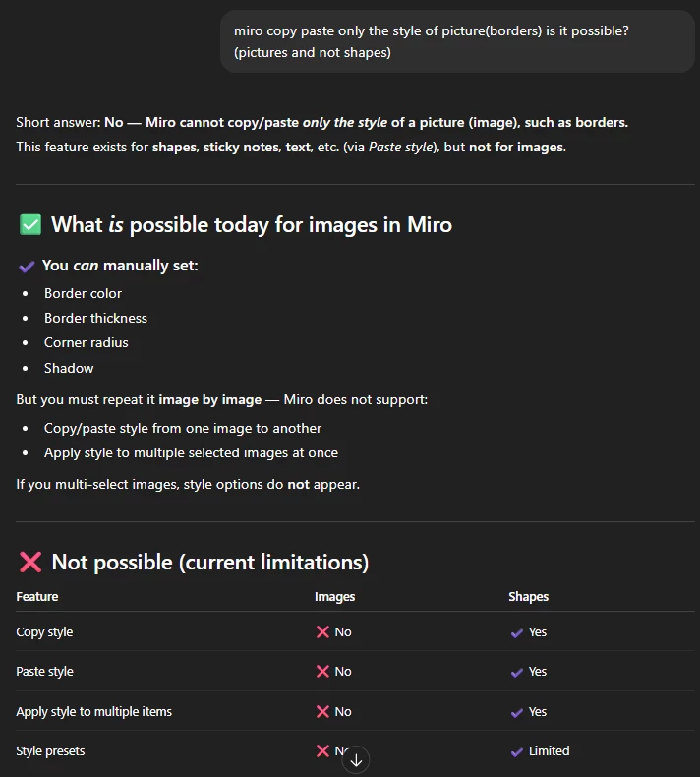Click the 'If you multi-select images' sentence
This screenshot has height=777, width=700.
click(x=188, y=484)
